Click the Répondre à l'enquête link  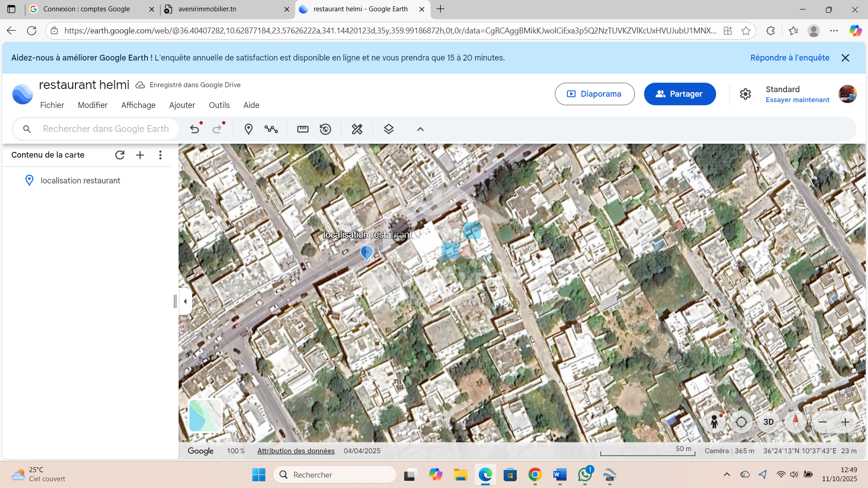tap(789, 58)
